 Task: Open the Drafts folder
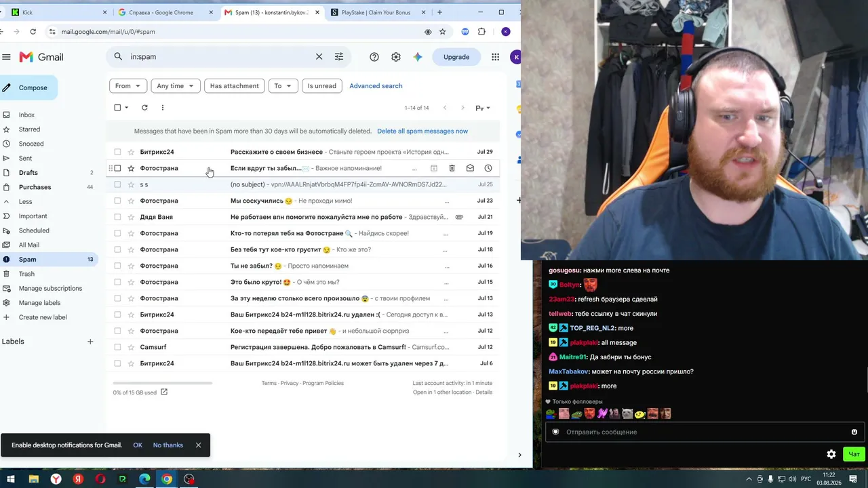point(28,173)
